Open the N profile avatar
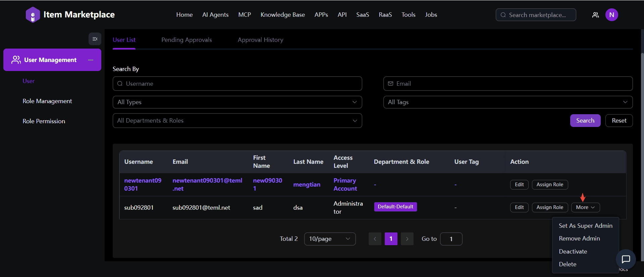 point(611,15)
